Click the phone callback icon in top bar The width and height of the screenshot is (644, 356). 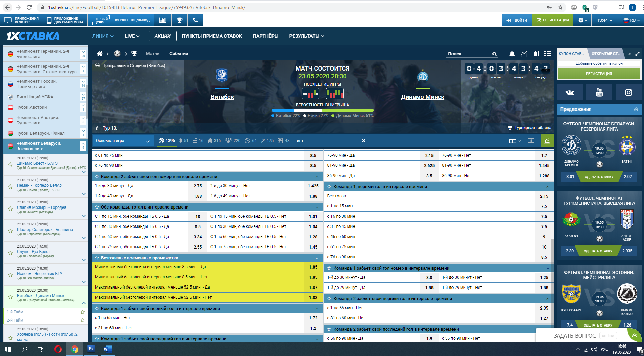pyautogui.click(x=195, y=20)
